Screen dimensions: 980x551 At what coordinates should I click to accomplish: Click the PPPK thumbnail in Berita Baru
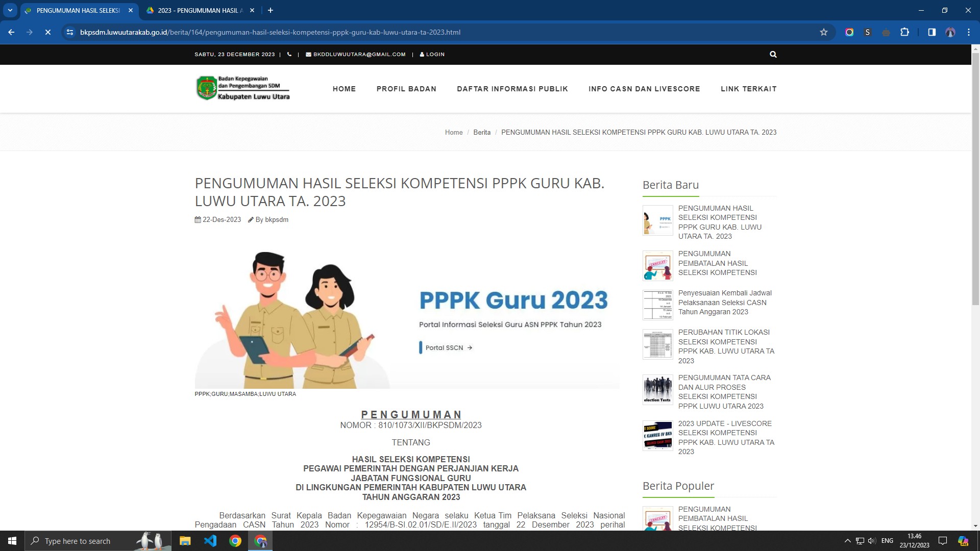click(x=658, y=220)
